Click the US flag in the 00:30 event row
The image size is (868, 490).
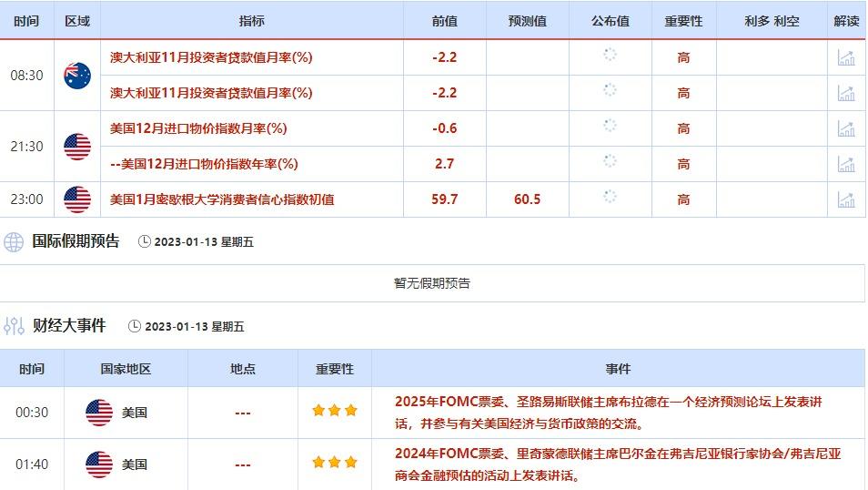tap(99, 412)
